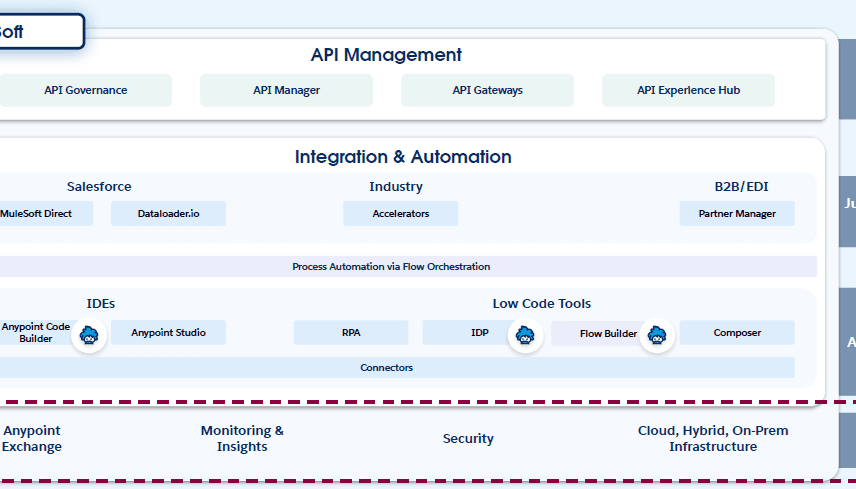Click Cloud, Hybrid, On-Prem Infrastructure label

[713, 438]
